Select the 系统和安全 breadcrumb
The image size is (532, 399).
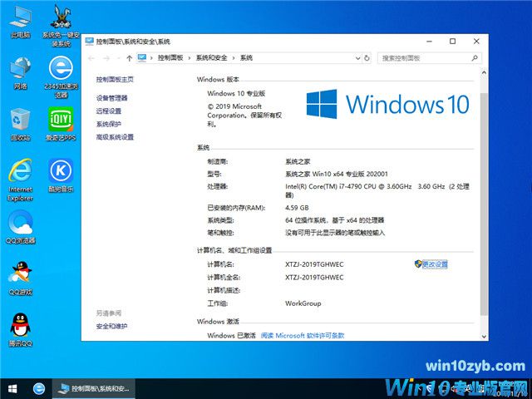tap(211, 58)
